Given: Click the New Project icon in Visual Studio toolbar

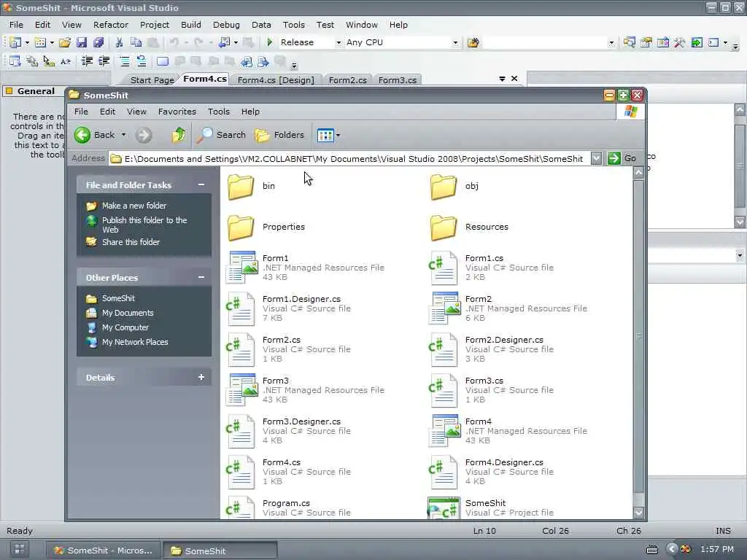Looking at the screenshot, I should [15, 42].
